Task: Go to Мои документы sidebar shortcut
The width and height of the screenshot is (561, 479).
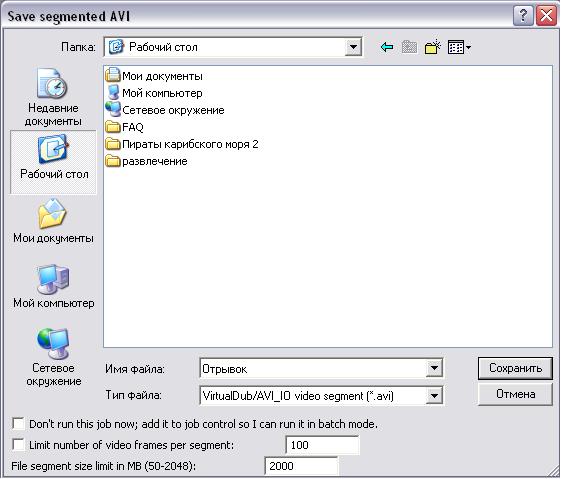Action: tap(53, 221)
